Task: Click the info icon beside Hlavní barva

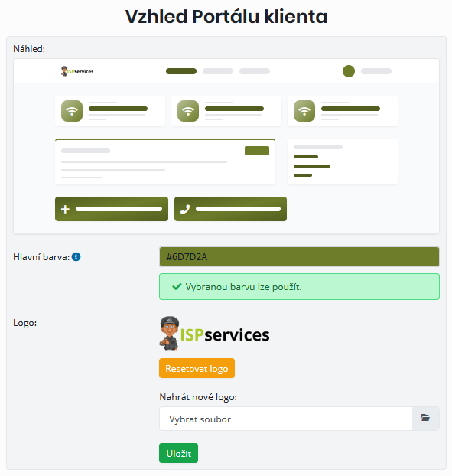Action: tap(76, 257)
